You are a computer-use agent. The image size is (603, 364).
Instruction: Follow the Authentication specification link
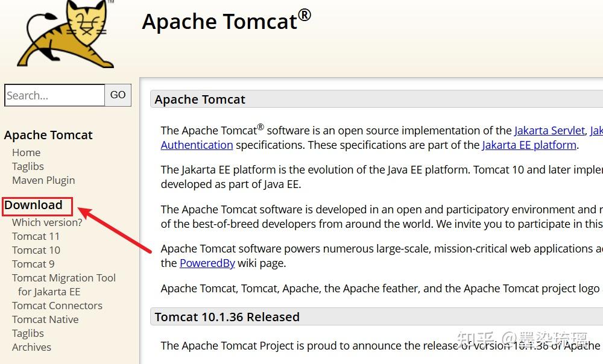(197, 145)
